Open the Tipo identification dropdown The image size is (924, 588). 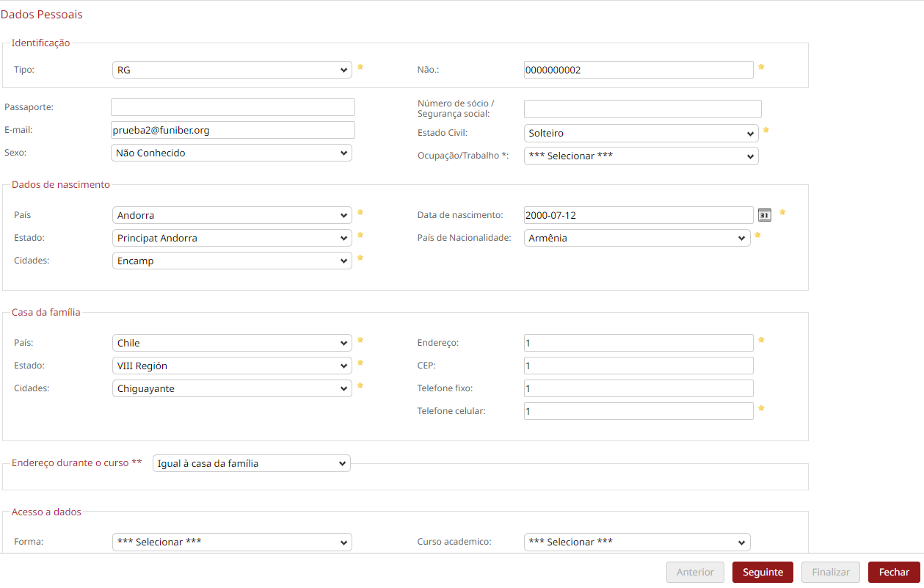click(231, 70)
